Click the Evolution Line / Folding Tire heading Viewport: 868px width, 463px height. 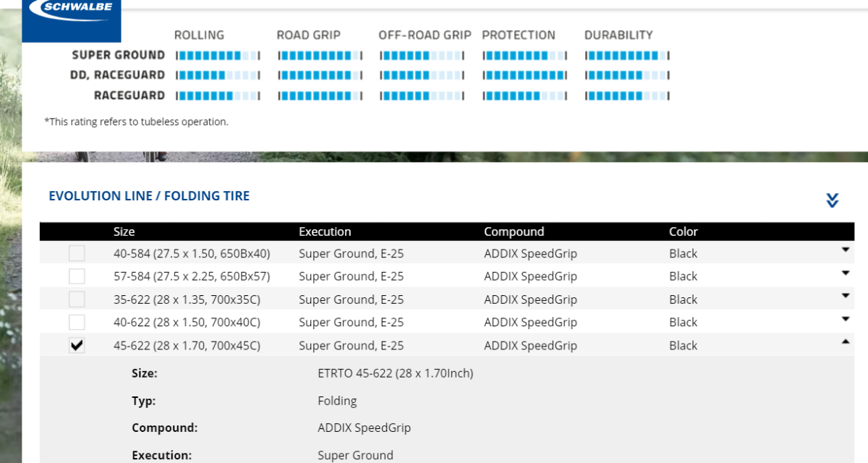[x=149, y=196]
